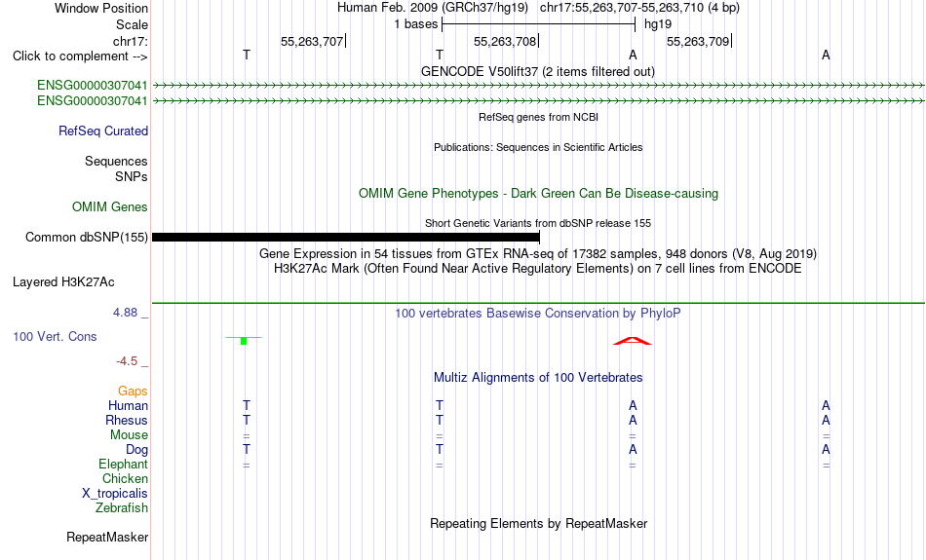Click the X_tropicalis alignment row label
Viewport: 926px width, 560px height.
[x=115, y=494]
